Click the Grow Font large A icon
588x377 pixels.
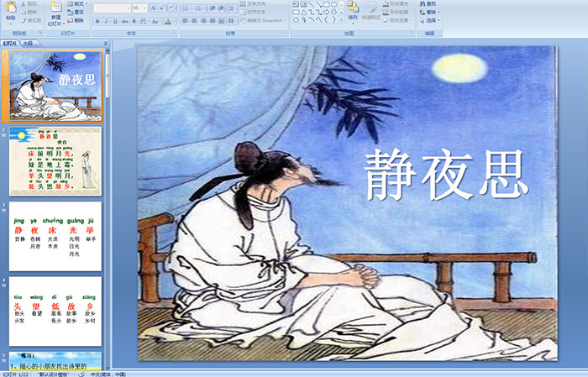(x=154, y=8)
